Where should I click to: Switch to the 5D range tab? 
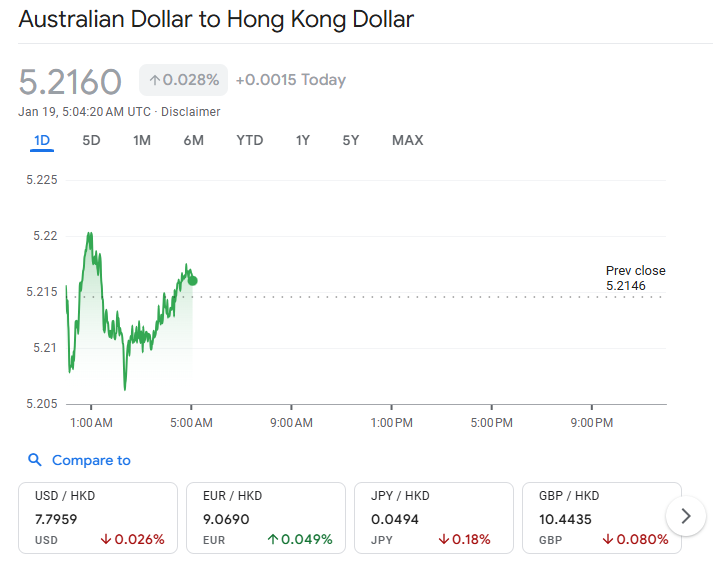91,140
